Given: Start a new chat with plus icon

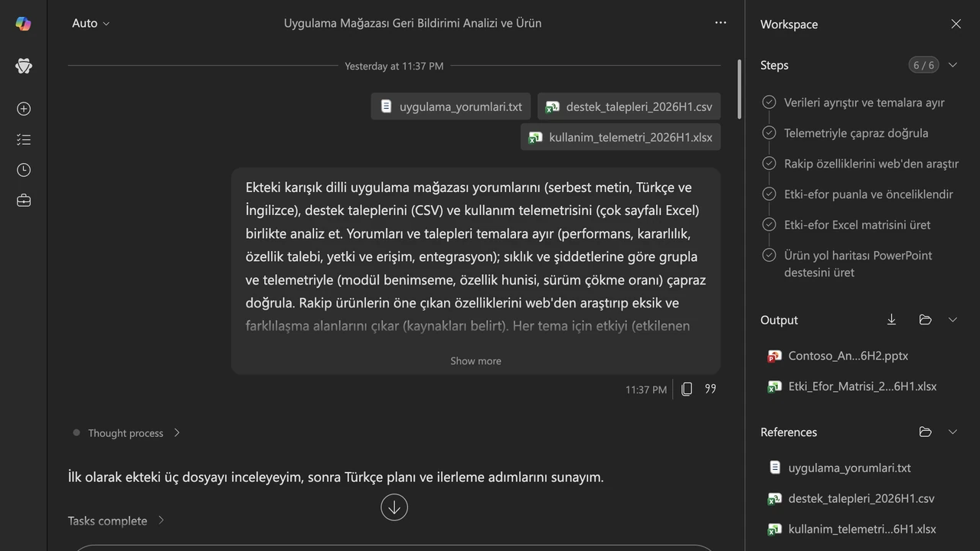Looking at the screenshot, I should pyautogui.click(x=24, y=109).
